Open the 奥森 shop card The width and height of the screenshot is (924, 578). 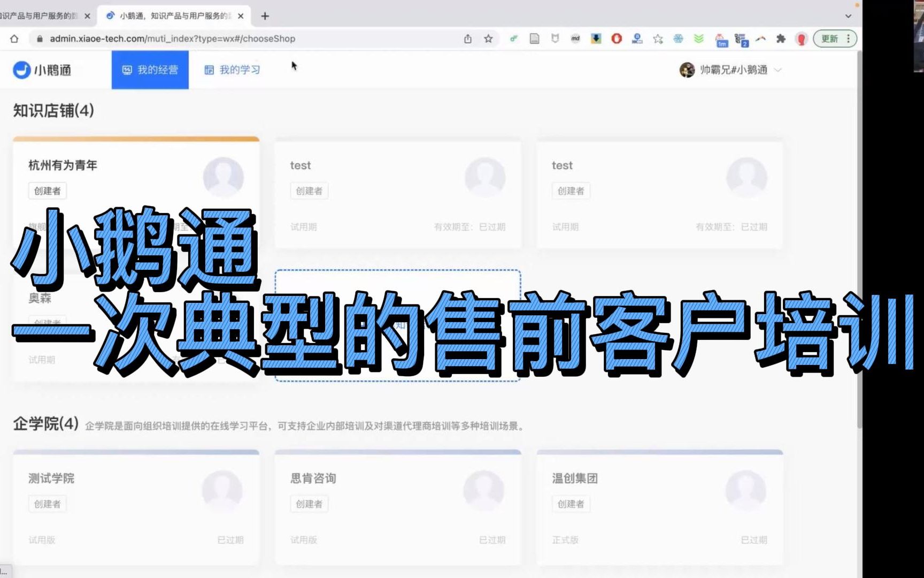(136, 325)
